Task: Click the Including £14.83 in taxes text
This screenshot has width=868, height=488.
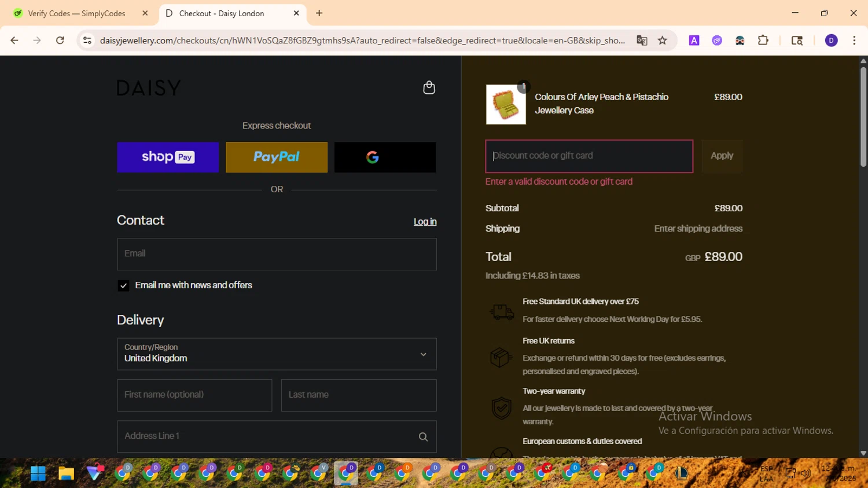Action: coord(532,276)
